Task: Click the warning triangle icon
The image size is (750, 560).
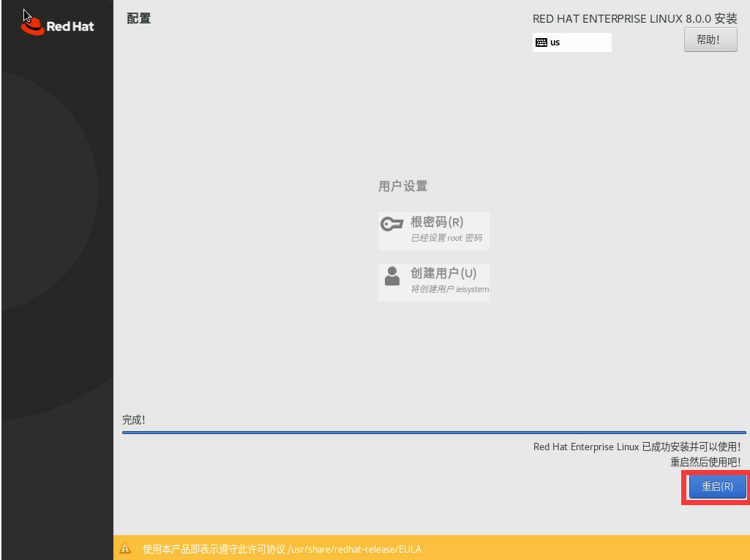Action: [x=125, y=548]
